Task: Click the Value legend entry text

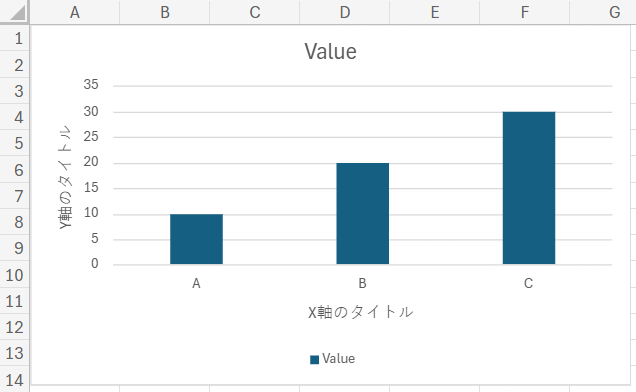Action: (339, 359)
